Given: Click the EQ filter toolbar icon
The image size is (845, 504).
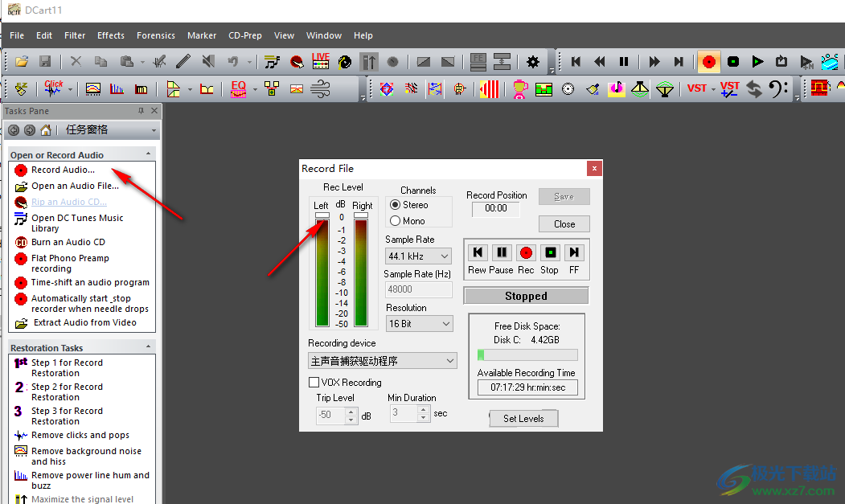Looking at the screenshot, I should click(239, 88).
